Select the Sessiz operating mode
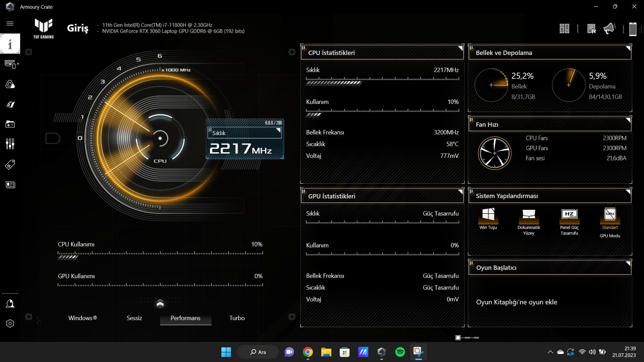The height and width of the screenshot is (362, 644). [134, 318]
